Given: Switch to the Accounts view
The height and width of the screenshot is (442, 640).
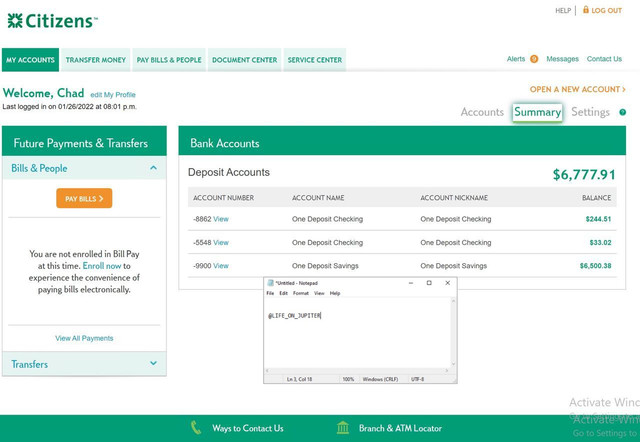Looking at the screenshot, I should point(482,112).
